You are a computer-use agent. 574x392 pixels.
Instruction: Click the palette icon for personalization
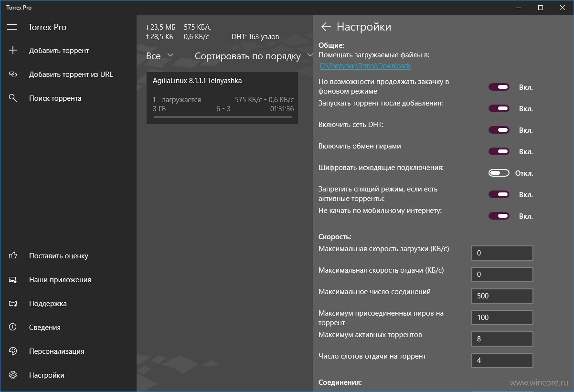click(x=13, y=351)
